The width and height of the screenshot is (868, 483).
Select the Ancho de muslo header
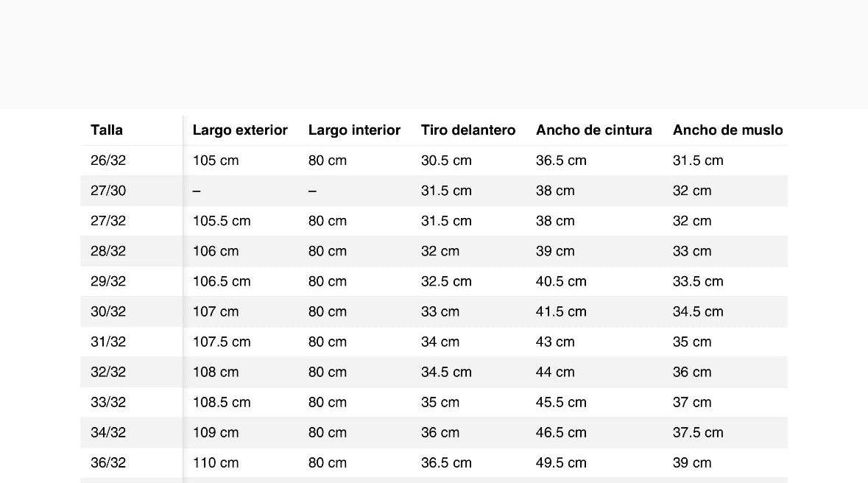728,130
